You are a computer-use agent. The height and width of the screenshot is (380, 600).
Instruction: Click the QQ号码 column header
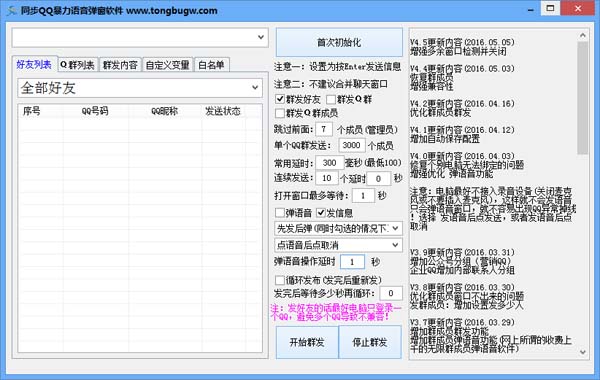point(95,111)
